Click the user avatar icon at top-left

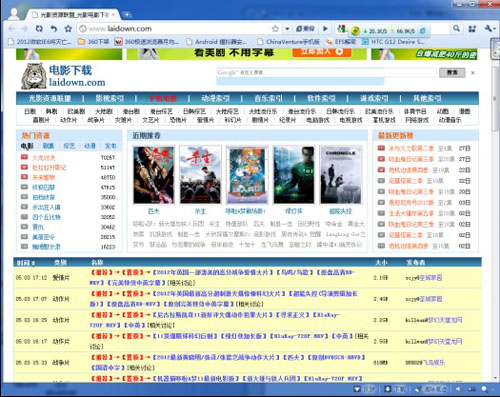click(x=14, y=14)
